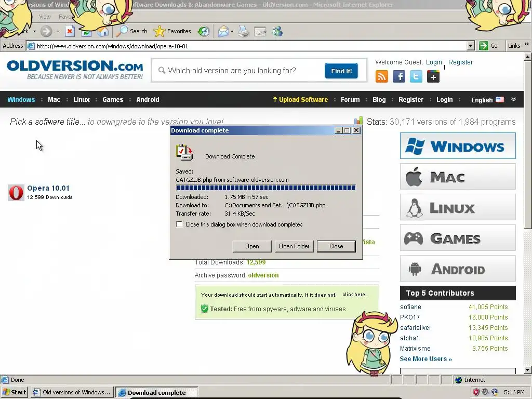Click the Mac platform banner
The image size is (532, 399).
(x=458, y=177)
